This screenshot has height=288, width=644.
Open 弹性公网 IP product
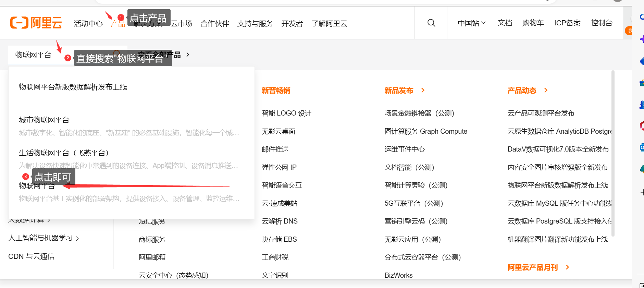[279, 167]
